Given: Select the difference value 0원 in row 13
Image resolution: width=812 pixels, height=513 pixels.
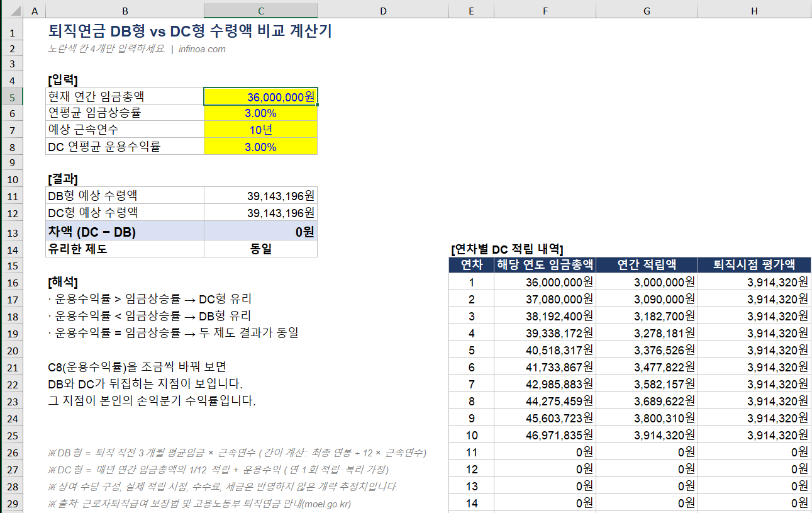Looking at the screenshot, I should [x=260, y=231].
